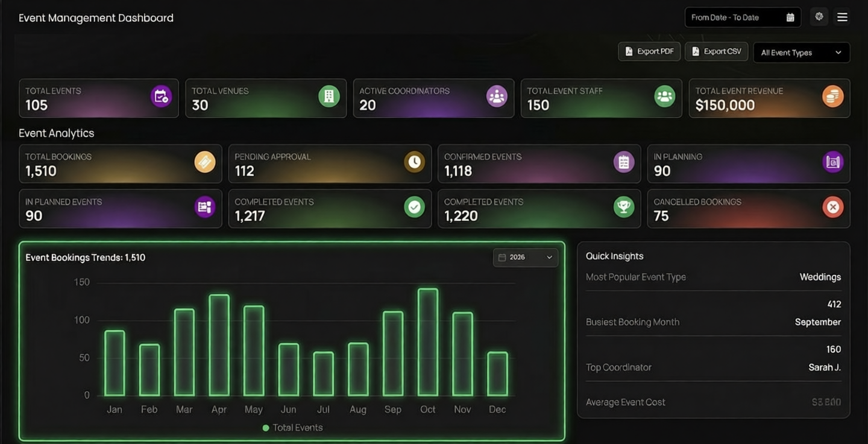
Task: Click the Export CSV button
Action: pyautogui.click(x=716, y=52)
